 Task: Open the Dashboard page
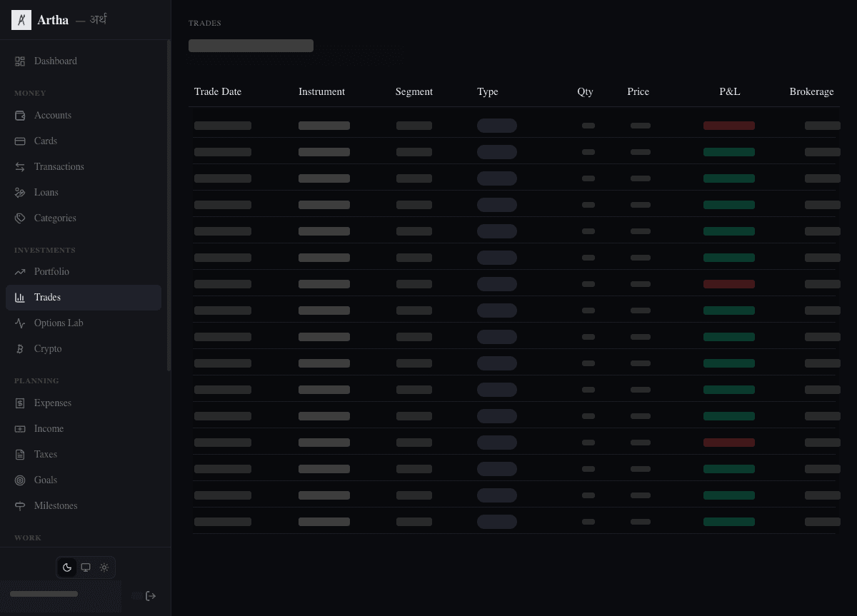(x=84, y=61)
